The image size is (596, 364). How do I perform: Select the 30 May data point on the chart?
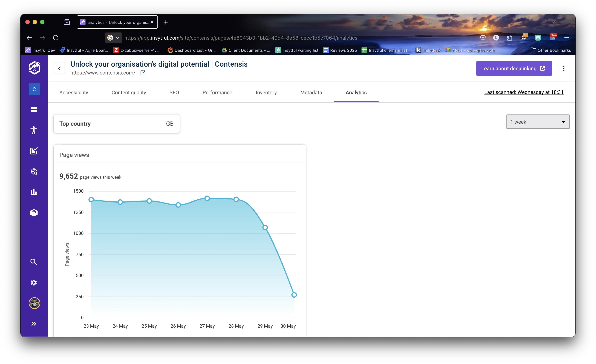294,295
